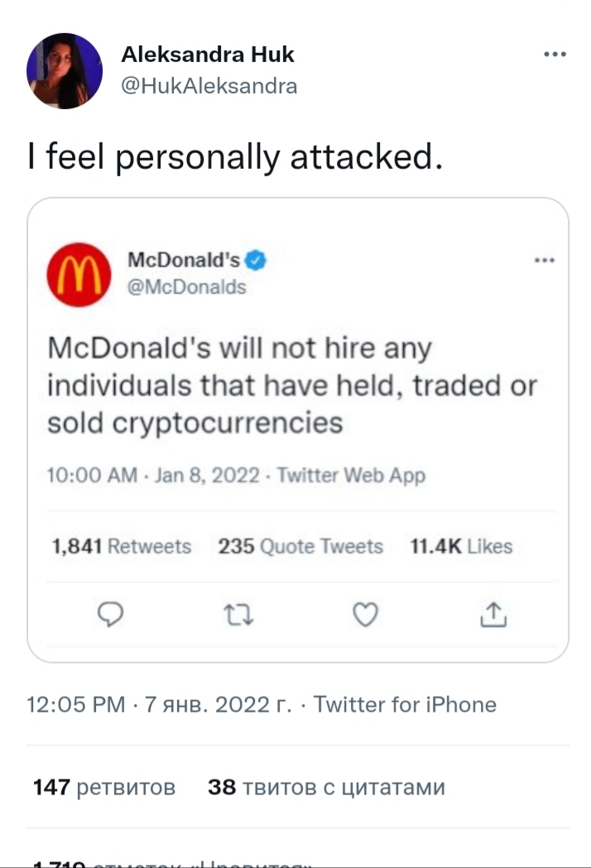
Task: Click the Aleksandra Huk display name
Action: [208, 55]
